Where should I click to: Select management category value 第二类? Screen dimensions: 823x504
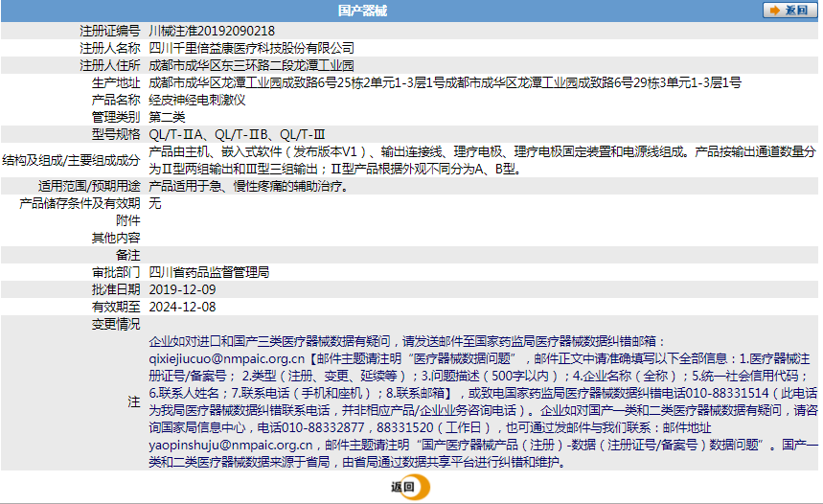(167, 117)
